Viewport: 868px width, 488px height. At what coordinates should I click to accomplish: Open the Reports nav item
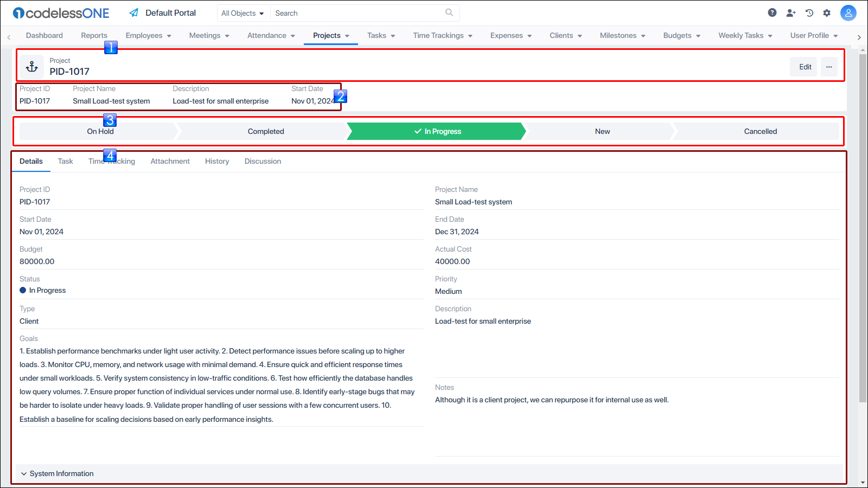tap(94, 35)
